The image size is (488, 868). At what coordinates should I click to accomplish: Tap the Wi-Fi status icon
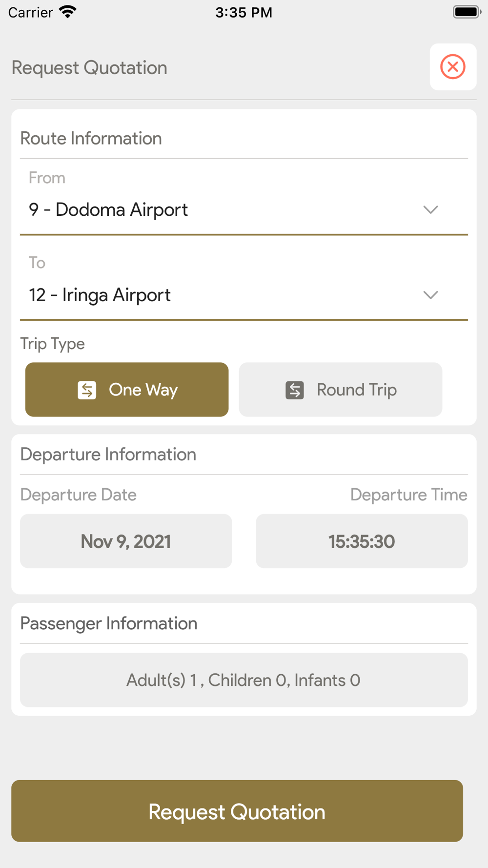click(68, 12)
